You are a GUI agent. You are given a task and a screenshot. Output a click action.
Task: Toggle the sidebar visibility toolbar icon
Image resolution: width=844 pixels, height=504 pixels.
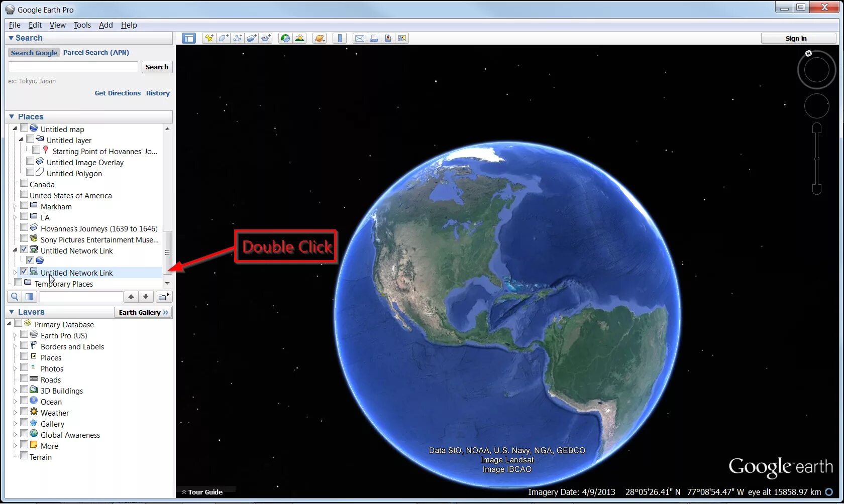tap(189, 38)
